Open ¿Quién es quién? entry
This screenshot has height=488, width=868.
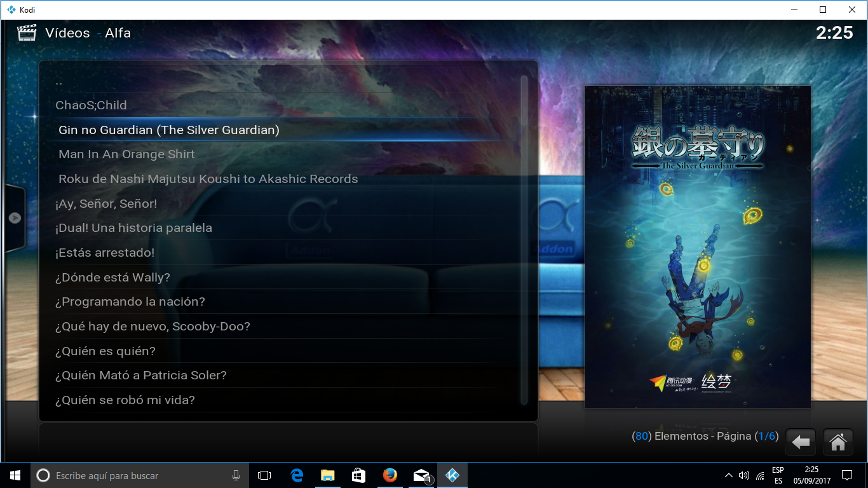[280, 351]
